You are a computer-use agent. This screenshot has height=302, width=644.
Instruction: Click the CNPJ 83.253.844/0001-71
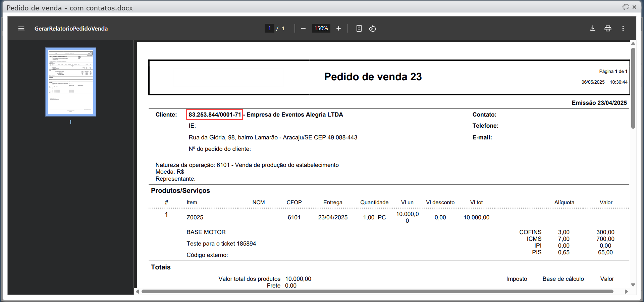click(215, 115)
